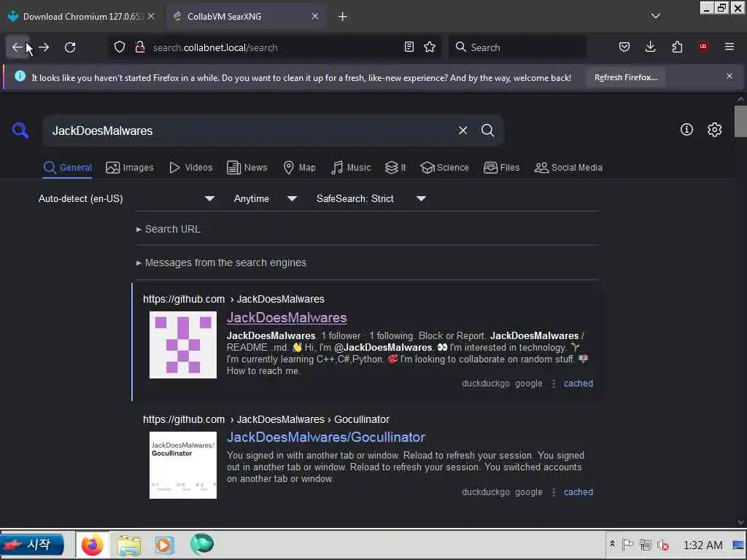Dismiss the Firefox refresh notification bar
This screenshot has height=560, width=747.
pyautogui.click(x=729, y=76)
